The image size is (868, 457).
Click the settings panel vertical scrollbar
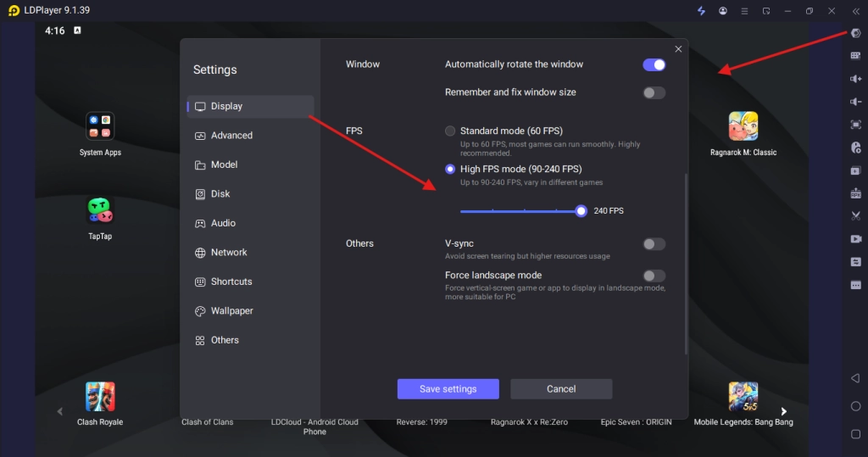pyautogui.click(x=686, y=264)
